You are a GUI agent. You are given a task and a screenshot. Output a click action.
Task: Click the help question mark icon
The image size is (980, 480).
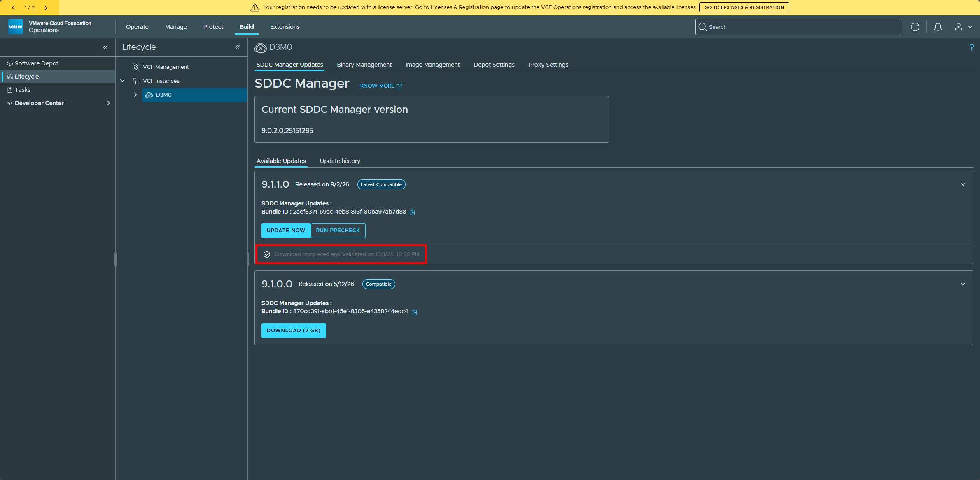click(972, 47)
